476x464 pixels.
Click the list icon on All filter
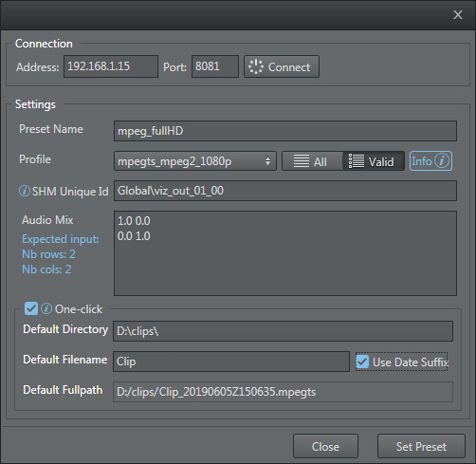[302, 161]
